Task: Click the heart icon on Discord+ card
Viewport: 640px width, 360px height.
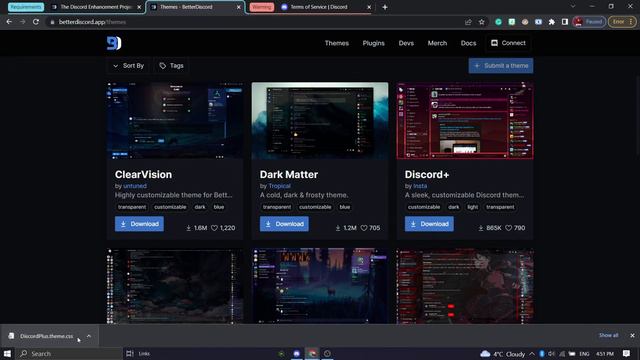Action: (509, 228)
